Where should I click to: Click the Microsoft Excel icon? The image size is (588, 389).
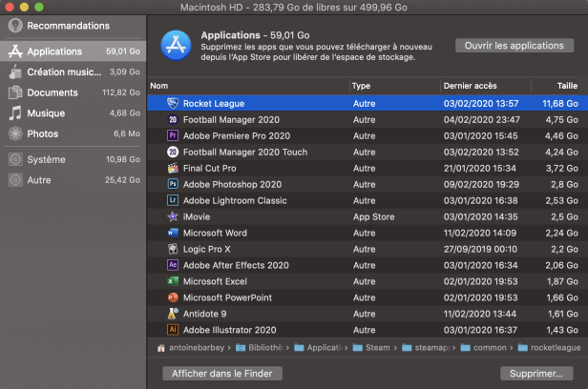(x=173, y=281)
